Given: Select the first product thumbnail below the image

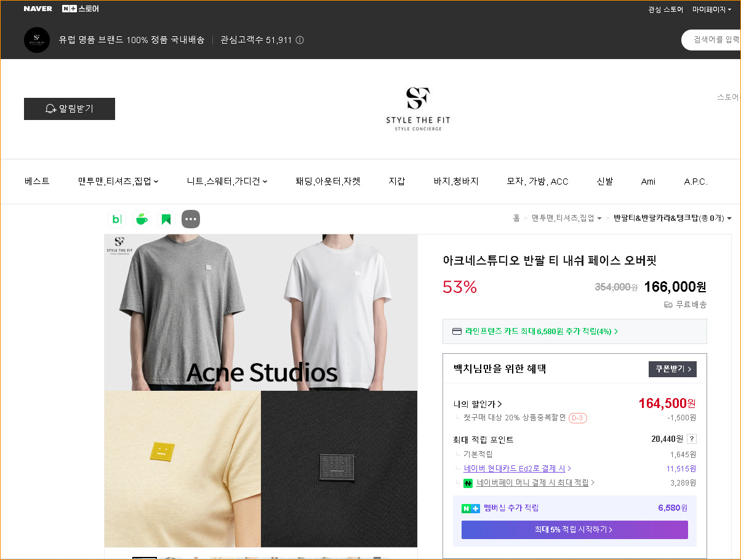Looking at the screenshot, I should point(143,557).
